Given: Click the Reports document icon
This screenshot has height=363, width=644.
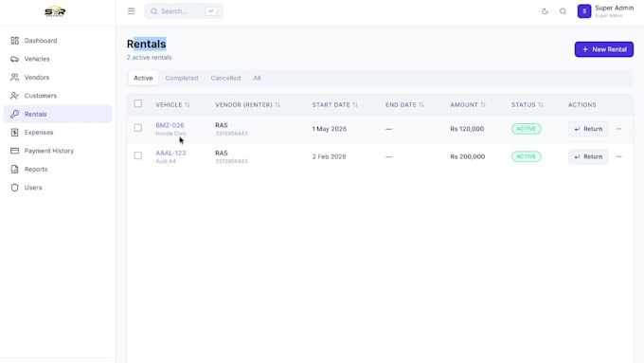Looking at the screenshot, I should (x=15, y=169).
